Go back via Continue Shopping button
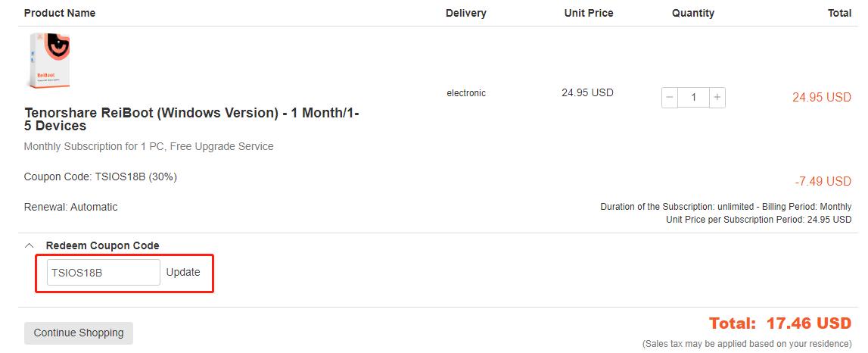Viewport: 868px width, 353px height. pos(79,333)
